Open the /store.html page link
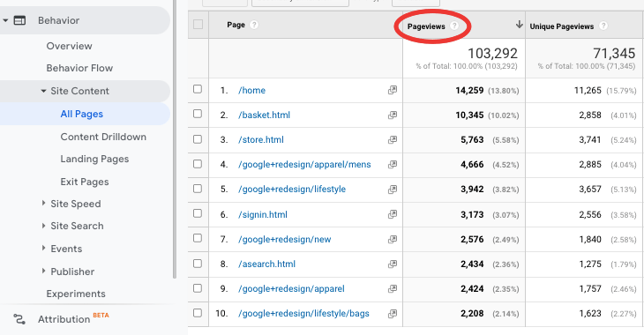The width and height of the screenshot is (644, 335). click(261, 139)
